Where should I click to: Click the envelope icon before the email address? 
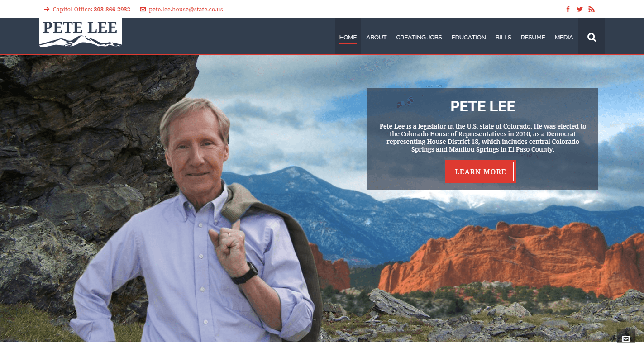(x=143, y=9)
